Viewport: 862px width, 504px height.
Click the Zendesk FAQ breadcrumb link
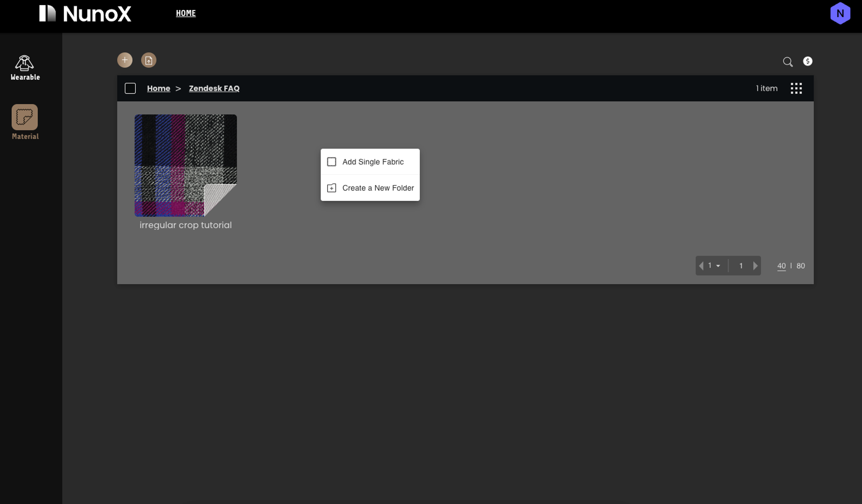pos(214,88)
